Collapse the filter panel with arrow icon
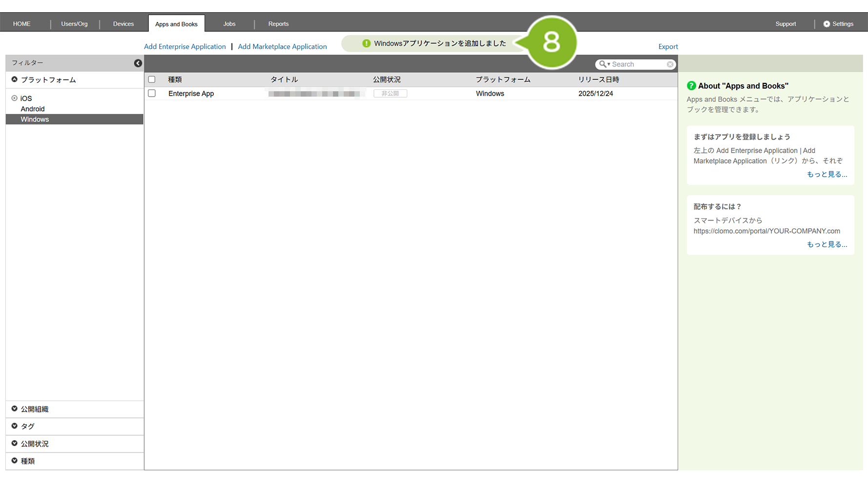The width and height of the screenshot is (868, 488). (138, 63)
